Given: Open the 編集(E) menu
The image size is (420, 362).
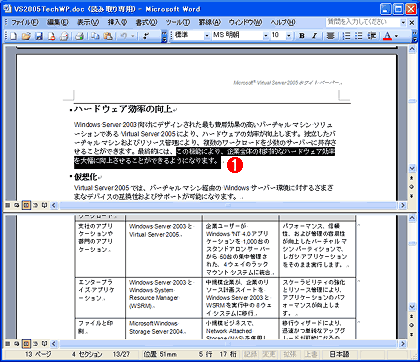Looking at the screenshot, I should [x=57, y=22].
